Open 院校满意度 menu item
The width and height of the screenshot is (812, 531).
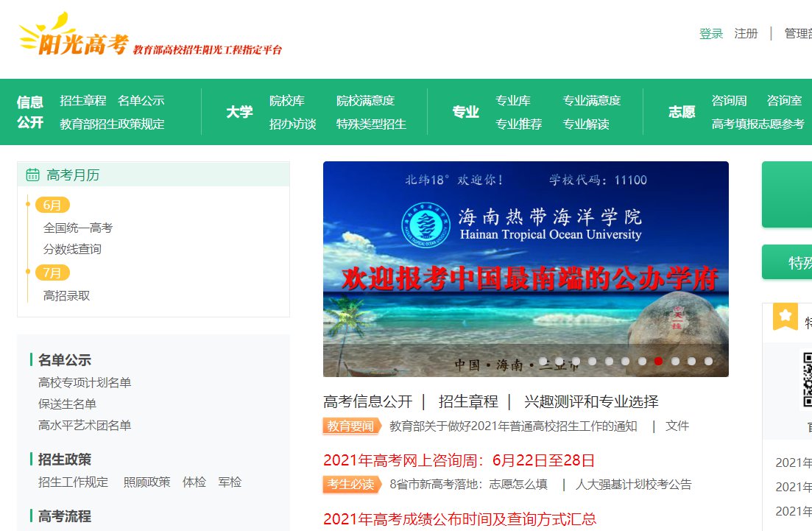coord(366,100)
